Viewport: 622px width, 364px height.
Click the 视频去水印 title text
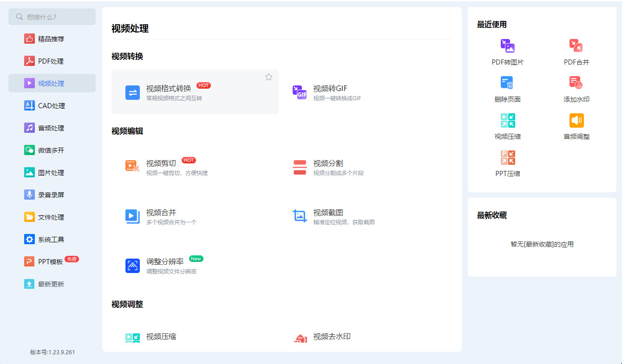point(332,337)
